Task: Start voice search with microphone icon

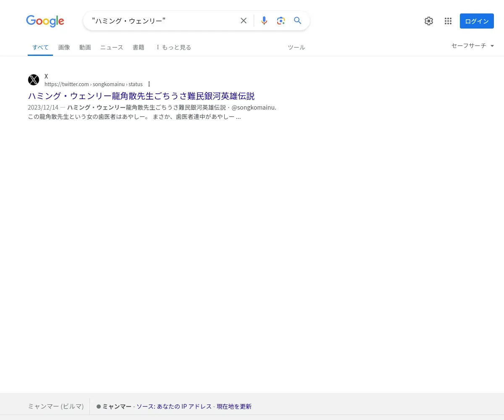Action: point(264,21)
